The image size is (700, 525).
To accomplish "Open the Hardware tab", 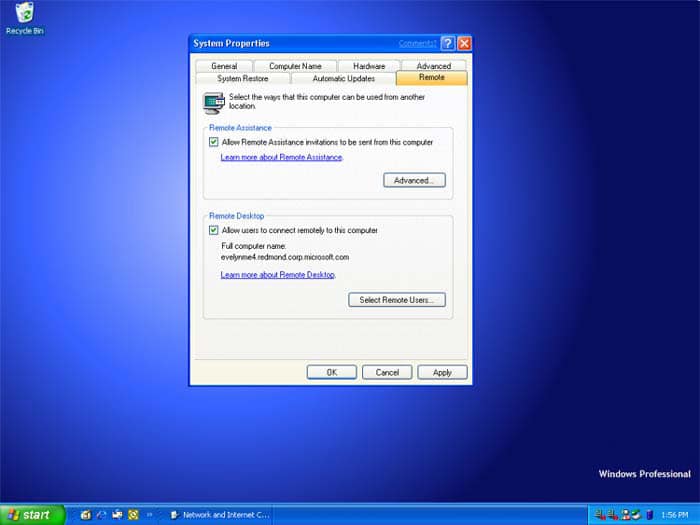I will pyautogui.click(x=369, y=66).
